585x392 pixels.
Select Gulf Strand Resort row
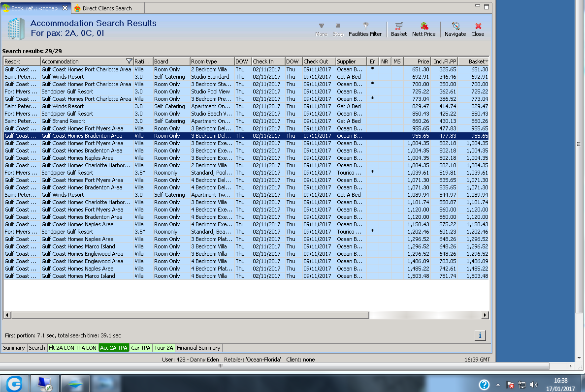coord(246,121)
